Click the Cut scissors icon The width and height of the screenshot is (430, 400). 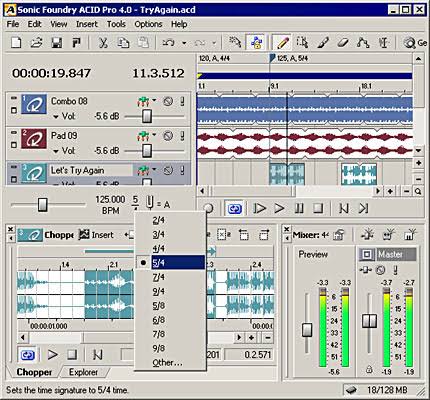point(103,43)
